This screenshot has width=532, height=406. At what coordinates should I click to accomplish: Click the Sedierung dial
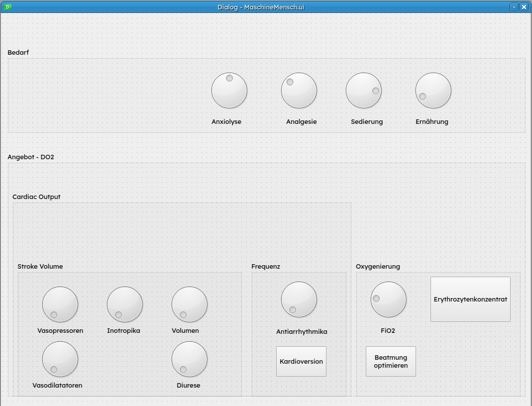pos(364,91)
